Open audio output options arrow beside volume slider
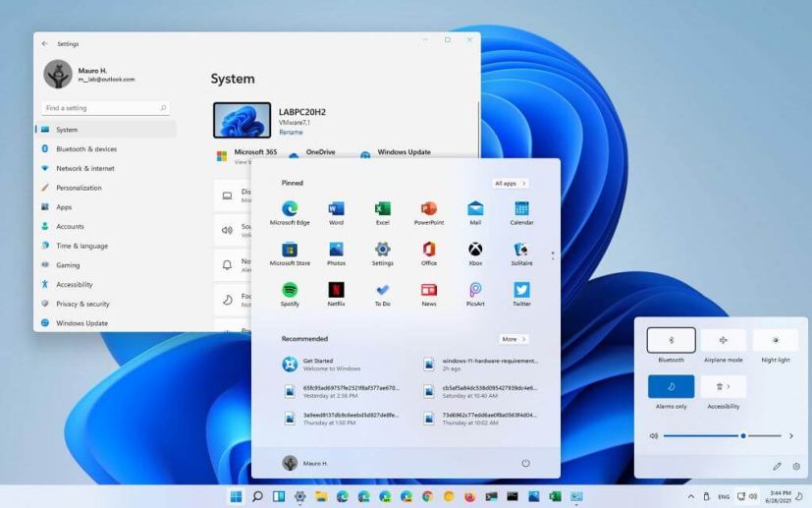Image resolution: width=812 pixels, height=508 pixels. (x=791, y=436)
